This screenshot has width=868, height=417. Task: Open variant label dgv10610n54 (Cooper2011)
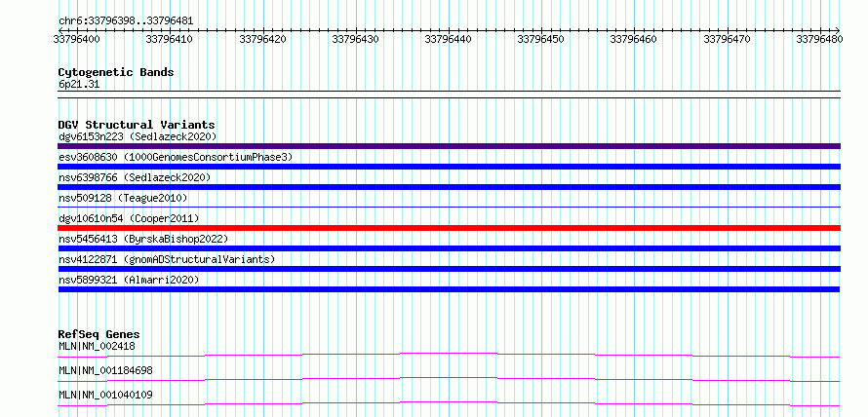click(x=129, y=218)
